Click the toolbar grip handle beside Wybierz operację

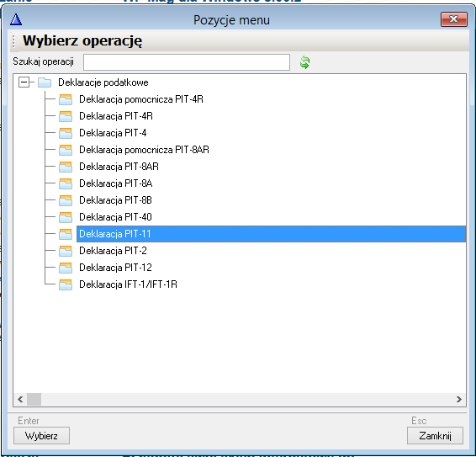13,41
